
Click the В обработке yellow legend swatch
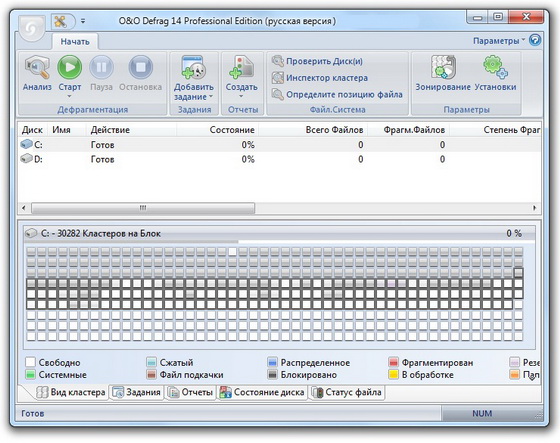(394, 374)
